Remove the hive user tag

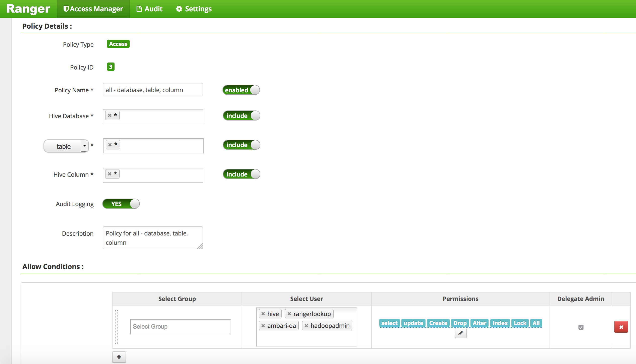click(263, 314)
